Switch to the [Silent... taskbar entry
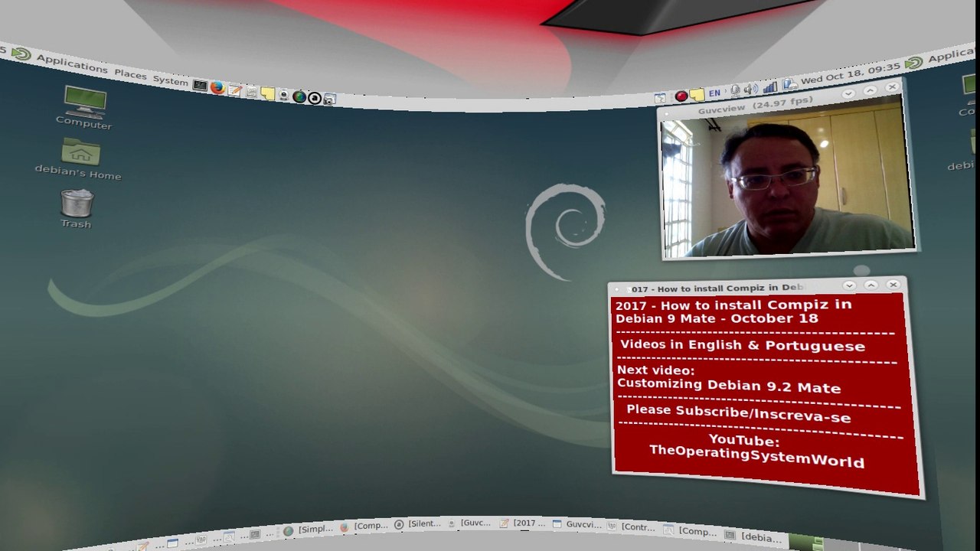Image resolution: width=980 pixels, height=551 pixels. tap(417, 524)
